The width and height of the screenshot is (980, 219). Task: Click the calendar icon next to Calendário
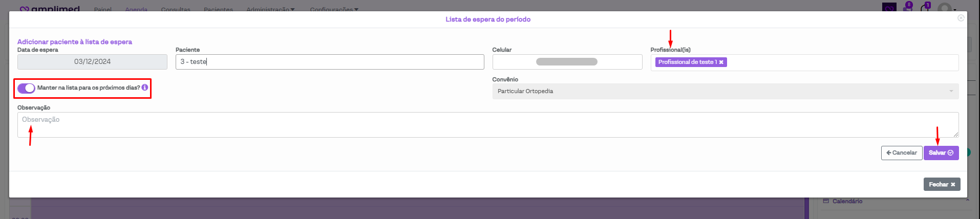click(x=826, y=201)
